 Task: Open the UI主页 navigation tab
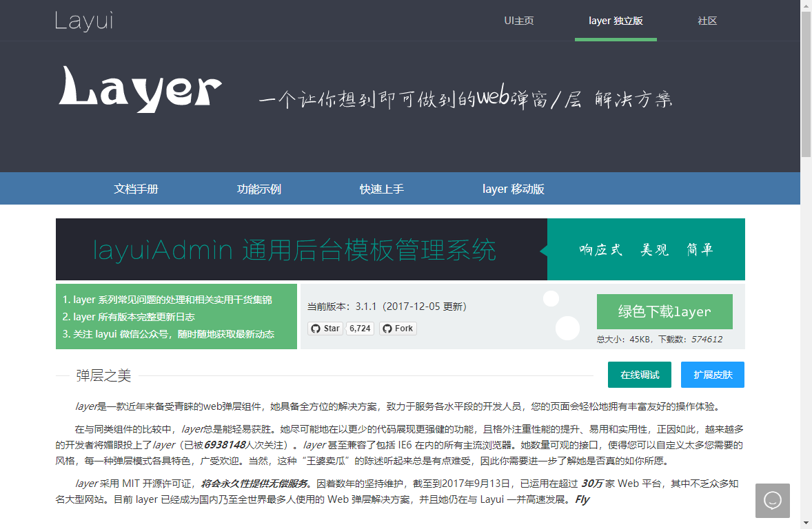pyautogui.click(x=518, y=21)
